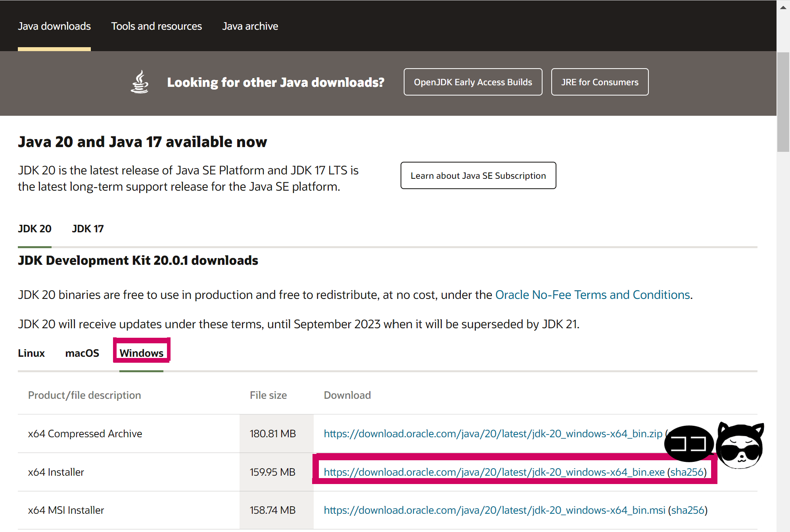This screenshot has width=790, height=532.
Task: Switch to the Linux downloads tab
Action: point(31,353)
